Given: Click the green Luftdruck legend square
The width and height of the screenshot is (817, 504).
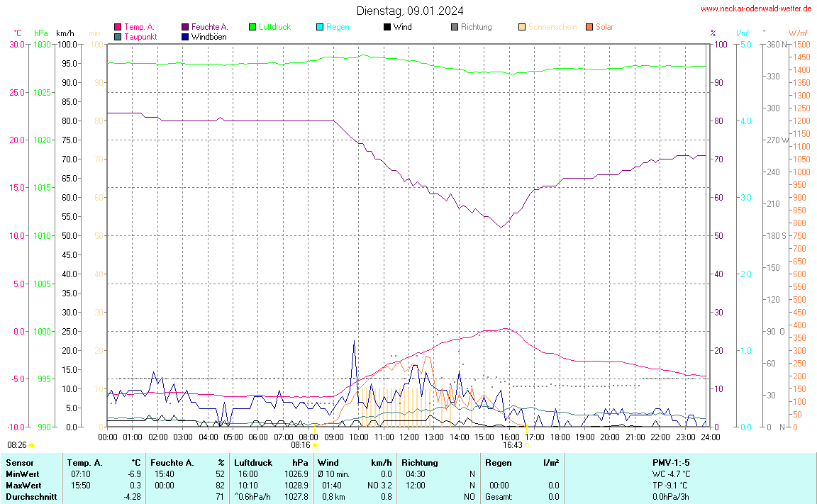Looking at the screenshot, I should [252, 27].
